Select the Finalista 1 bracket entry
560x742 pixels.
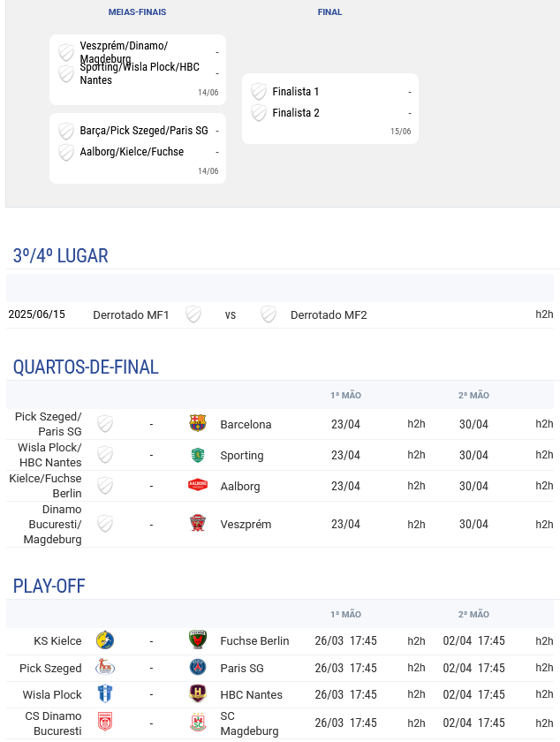pos(330,91)
